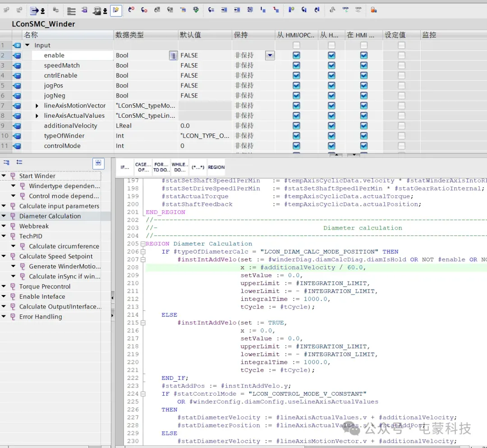Select the Diameter Calculation region in the overview
The image size is (487, 448).
pyautogui.click(x=50, y=216)
